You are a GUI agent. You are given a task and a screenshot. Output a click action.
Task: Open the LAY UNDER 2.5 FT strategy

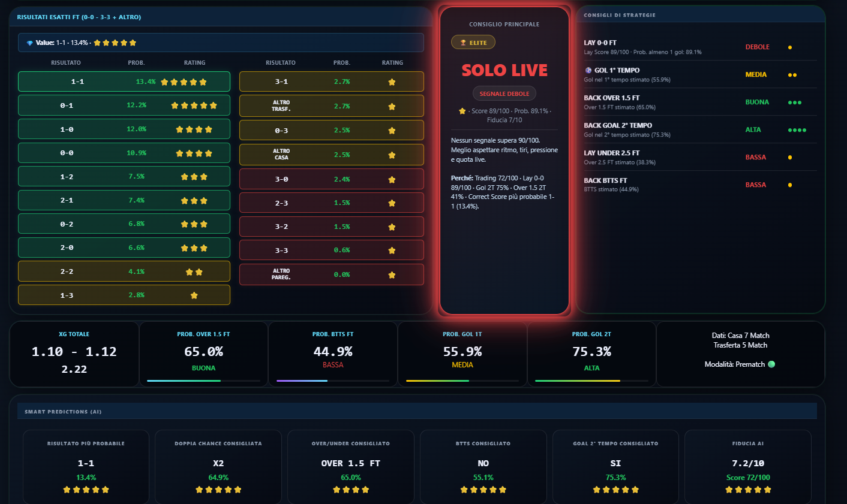tap(700, 157)
